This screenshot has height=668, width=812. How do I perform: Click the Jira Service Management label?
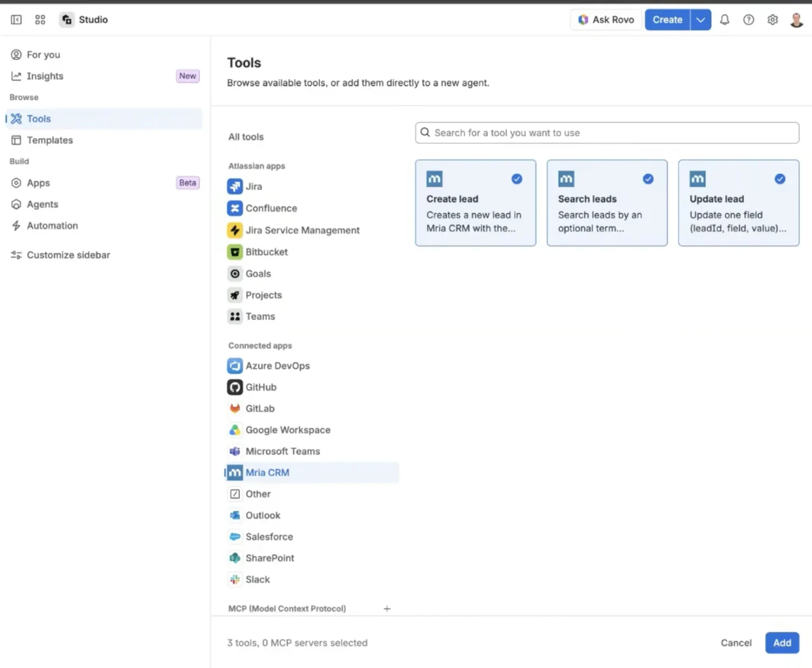tap(302, 230)
